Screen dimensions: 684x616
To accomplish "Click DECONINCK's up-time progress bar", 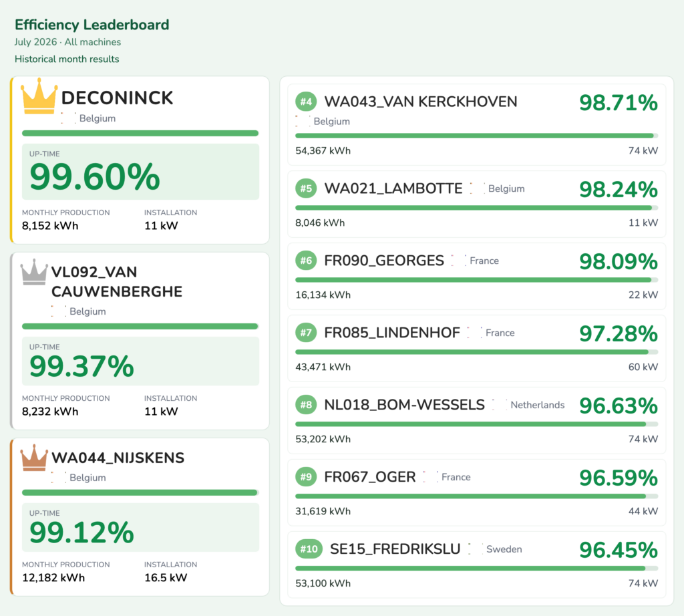I will click(140, 133).
